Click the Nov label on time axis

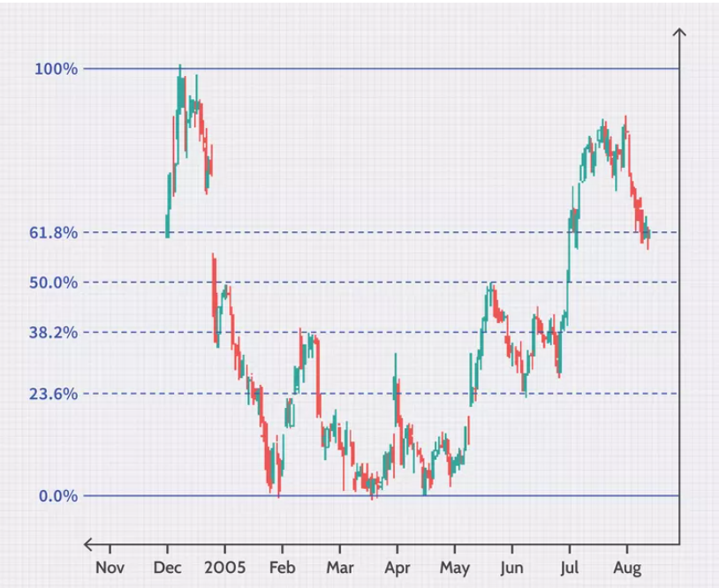click(x=110, y=568)
